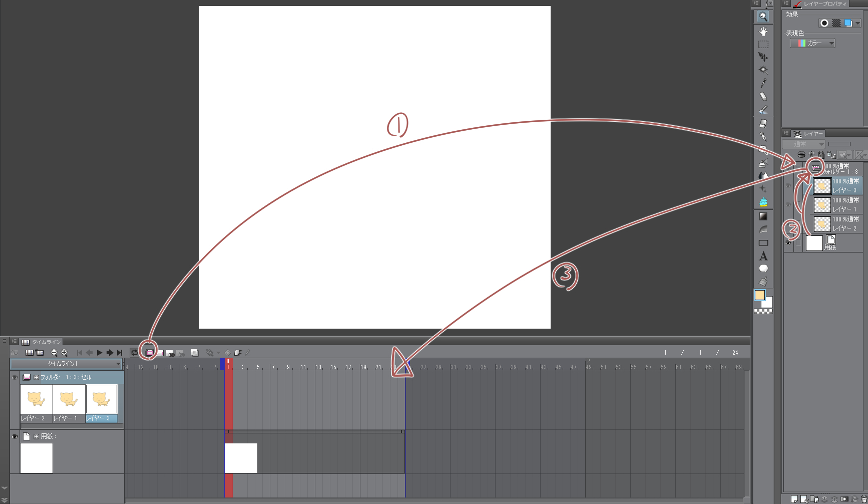Toggle lock transparent pixels

[830, 155]
